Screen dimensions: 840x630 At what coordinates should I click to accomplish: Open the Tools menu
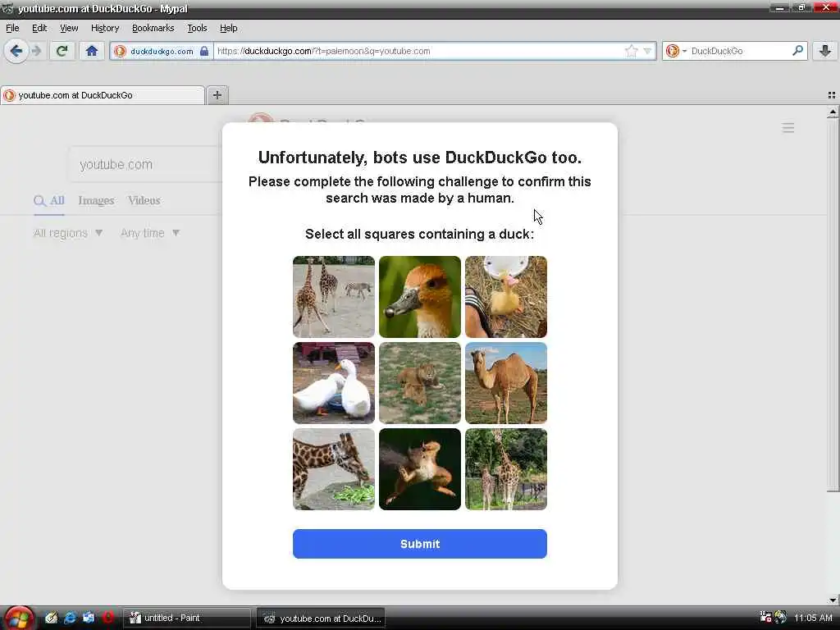click(197, 28)
